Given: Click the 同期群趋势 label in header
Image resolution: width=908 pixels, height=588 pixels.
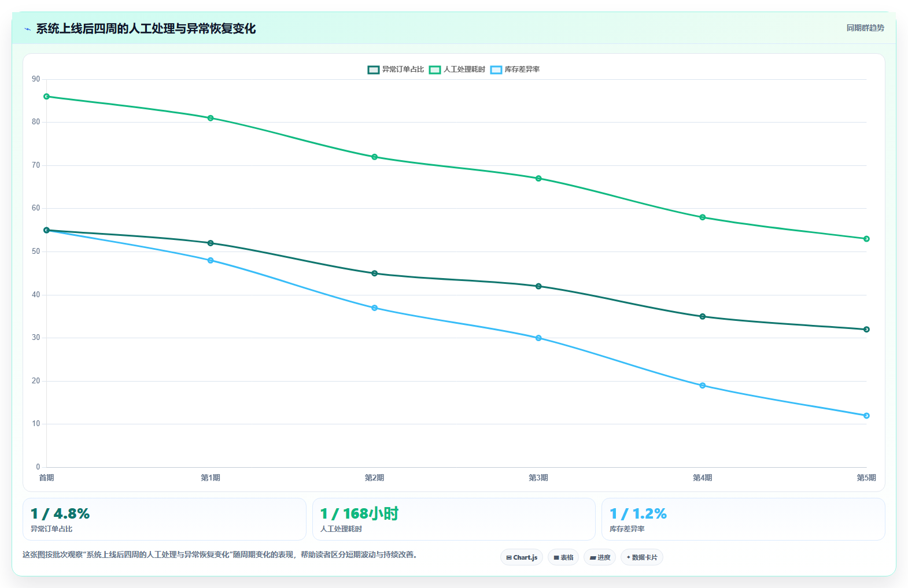Looking at the screenshot, I should pyautogui.click(x=865, y=28).
